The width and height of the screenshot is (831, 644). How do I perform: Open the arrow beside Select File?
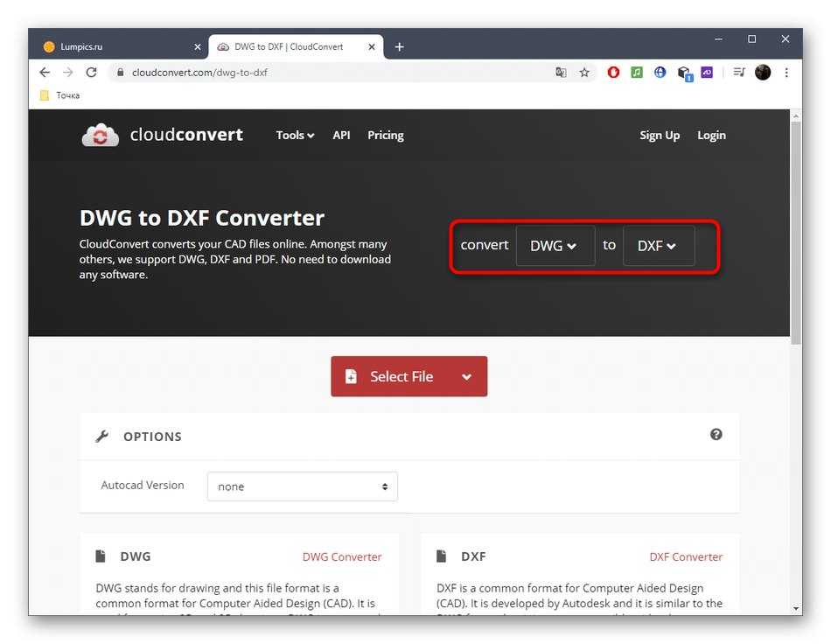[x=466, y=377]
